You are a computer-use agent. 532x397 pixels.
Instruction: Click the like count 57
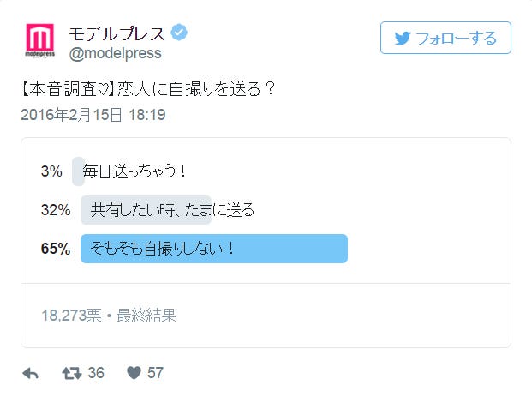coord(155,373)
